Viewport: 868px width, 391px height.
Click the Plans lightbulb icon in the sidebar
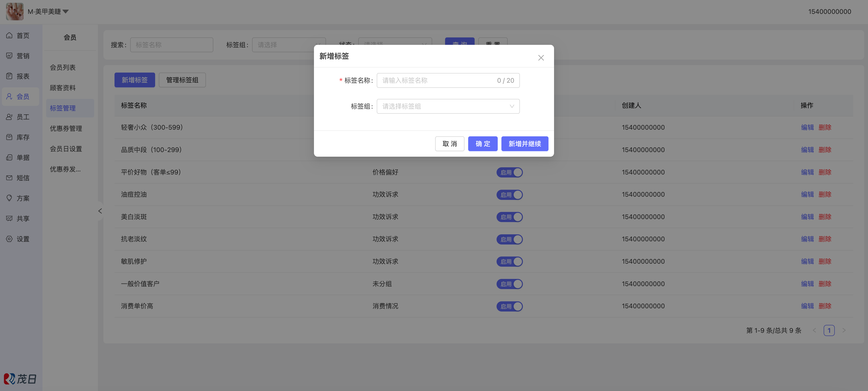(x=9, y=198)
